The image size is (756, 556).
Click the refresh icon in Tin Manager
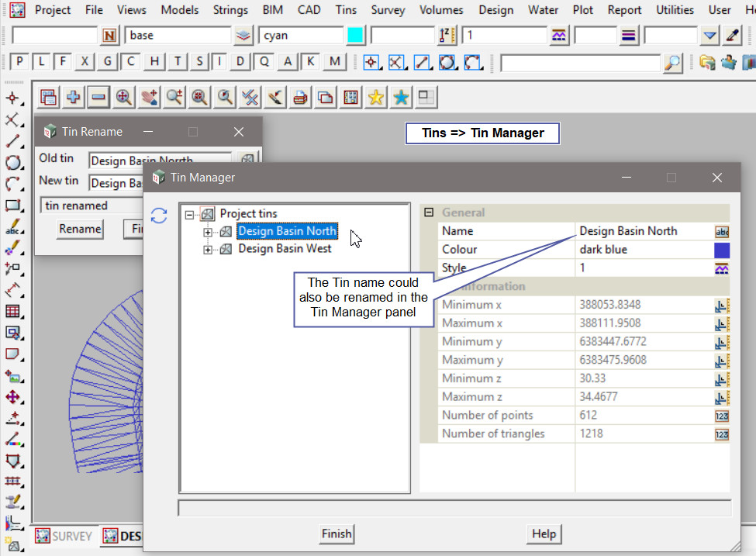159,216
